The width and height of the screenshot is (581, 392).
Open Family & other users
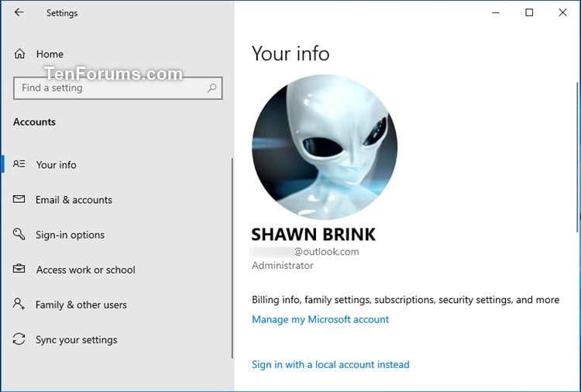coord(81,304)
